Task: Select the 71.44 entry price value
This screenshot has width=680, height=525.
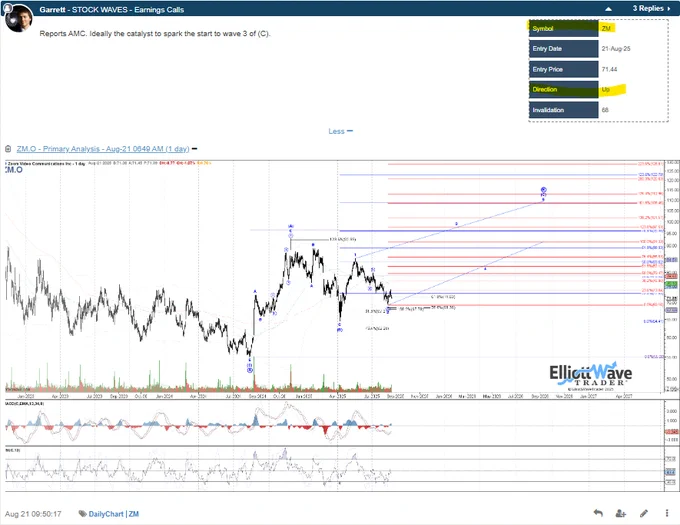Action: 609,69
